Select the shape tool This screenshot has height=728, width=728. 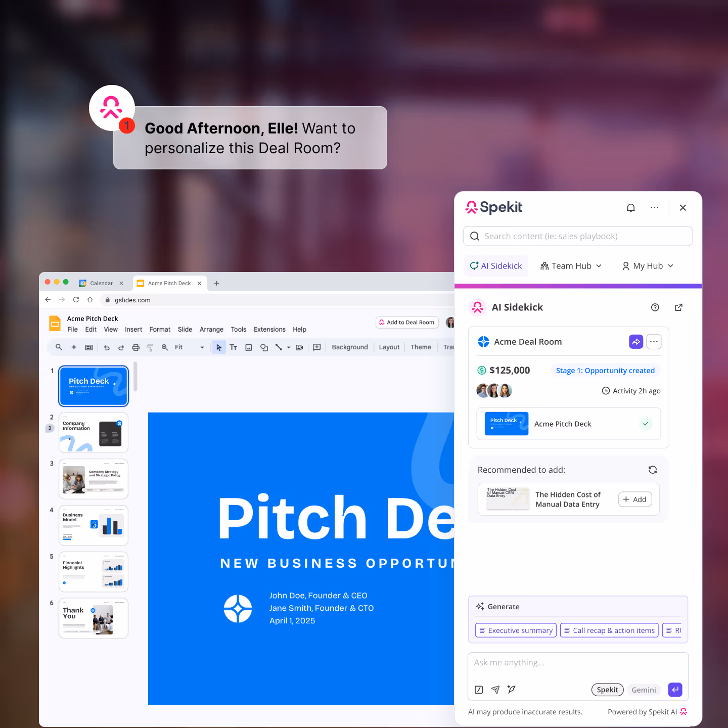[264, 347]
